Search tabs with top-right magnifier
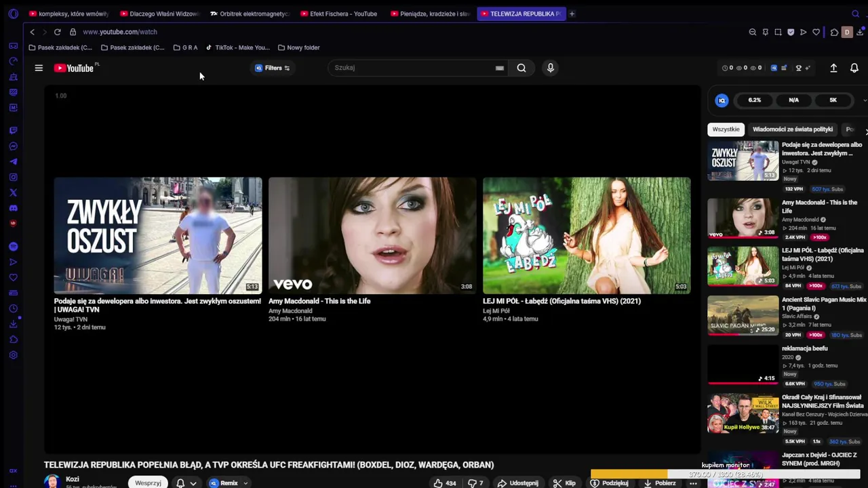 [855, 14]
